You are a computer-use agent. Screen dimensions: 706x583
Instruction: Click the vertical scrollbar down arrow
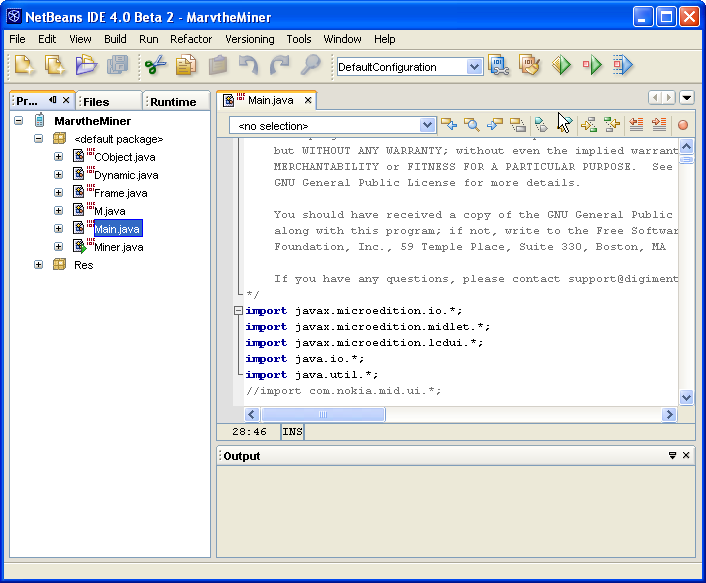pyautogui.click(x=686, y=398)
